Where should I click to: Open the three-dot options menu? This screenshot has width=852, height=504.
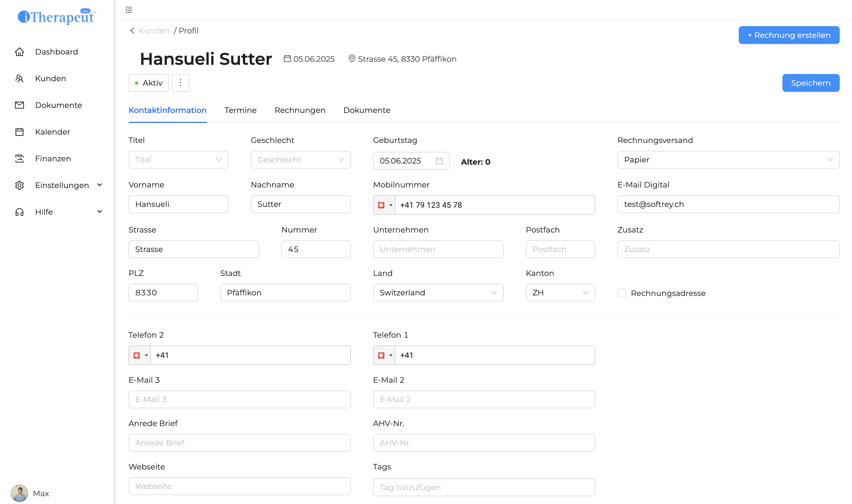point(180,83)
